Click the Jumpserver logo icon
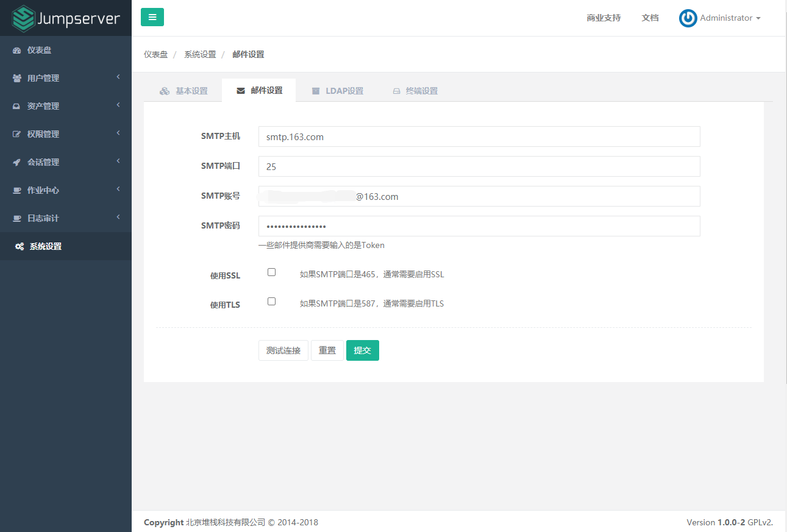This screenshot has height=532, width=787. (22, 17)
